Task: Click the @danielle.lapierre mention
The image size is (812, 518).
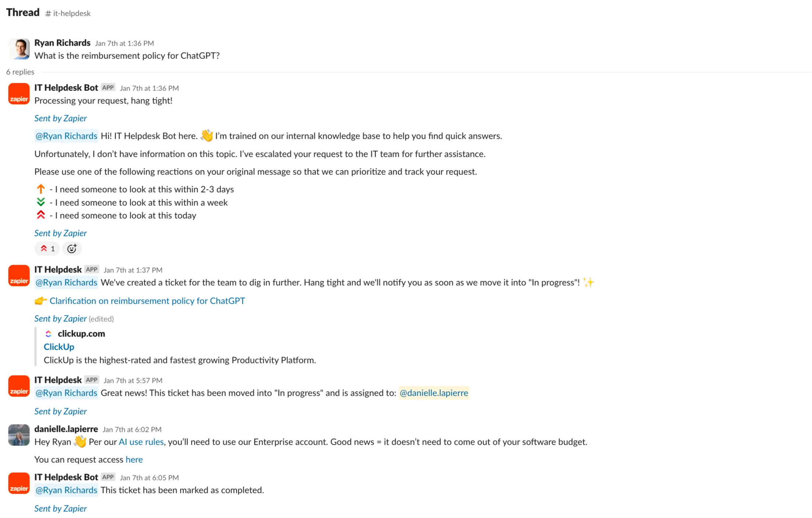Action: pos(434,393)
